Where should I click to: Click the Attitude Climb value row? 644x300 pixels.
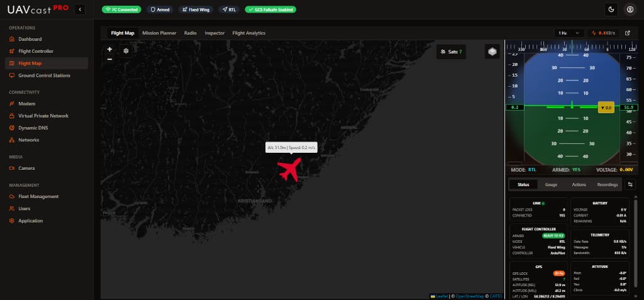coord(599,290)
